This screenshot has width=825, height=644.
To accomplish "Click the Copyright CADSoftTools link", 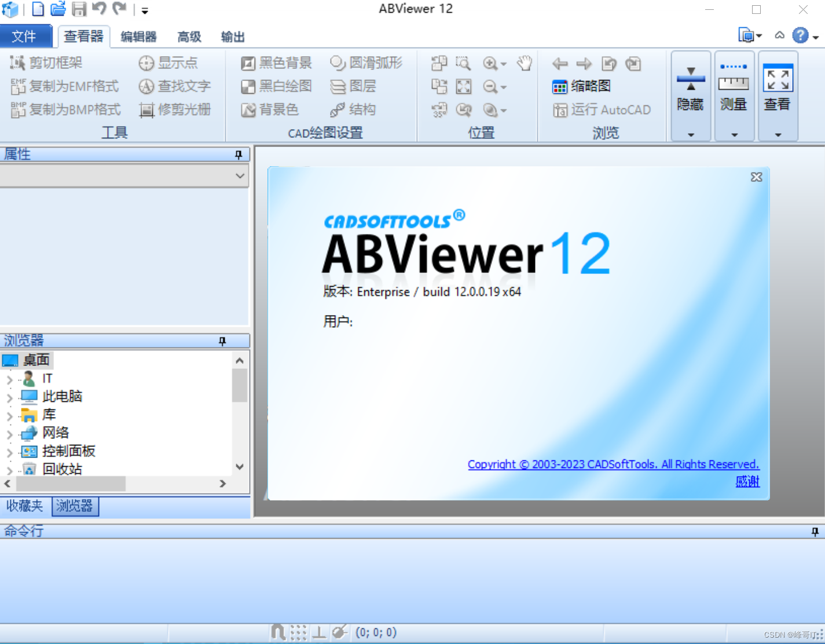I will (x=613, y=464).
